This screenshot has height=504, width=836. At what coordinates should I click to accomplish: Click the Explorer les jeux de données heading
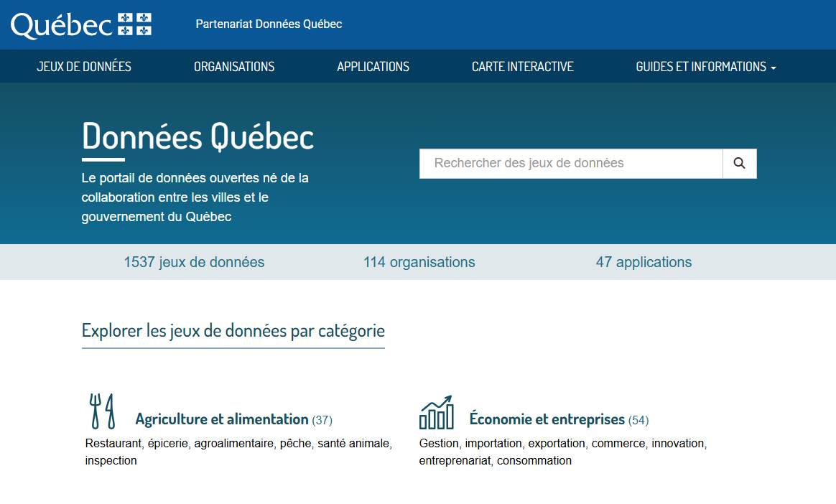pos(233,331)
